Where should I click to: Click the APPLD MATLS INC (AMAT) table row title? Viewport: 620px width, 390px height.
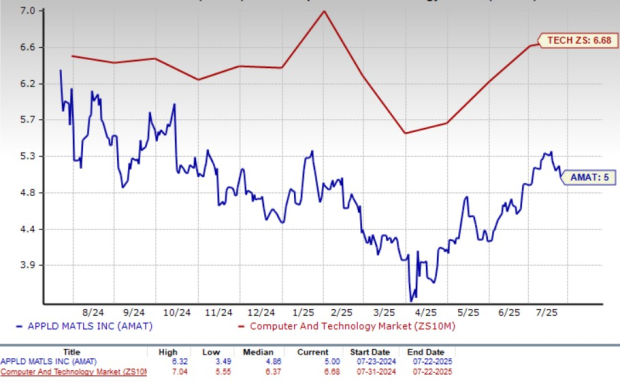coord(48,362)
